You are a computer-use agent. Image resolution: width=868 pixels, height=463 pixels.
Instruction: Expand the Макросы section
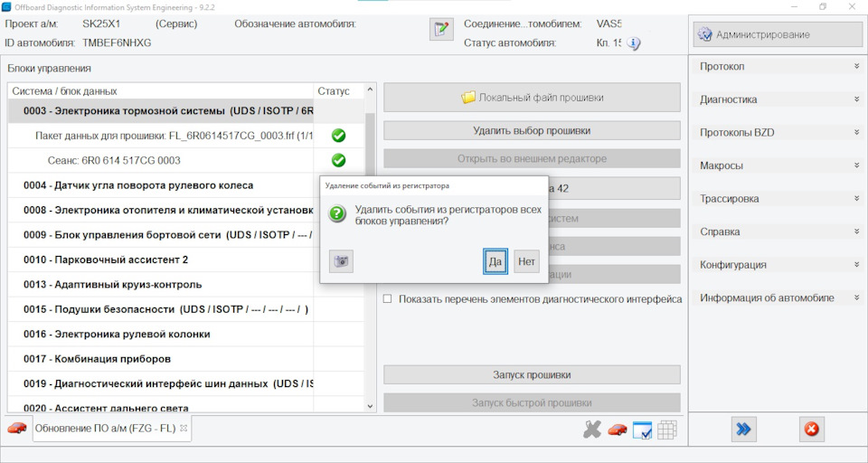pos(777,165)
